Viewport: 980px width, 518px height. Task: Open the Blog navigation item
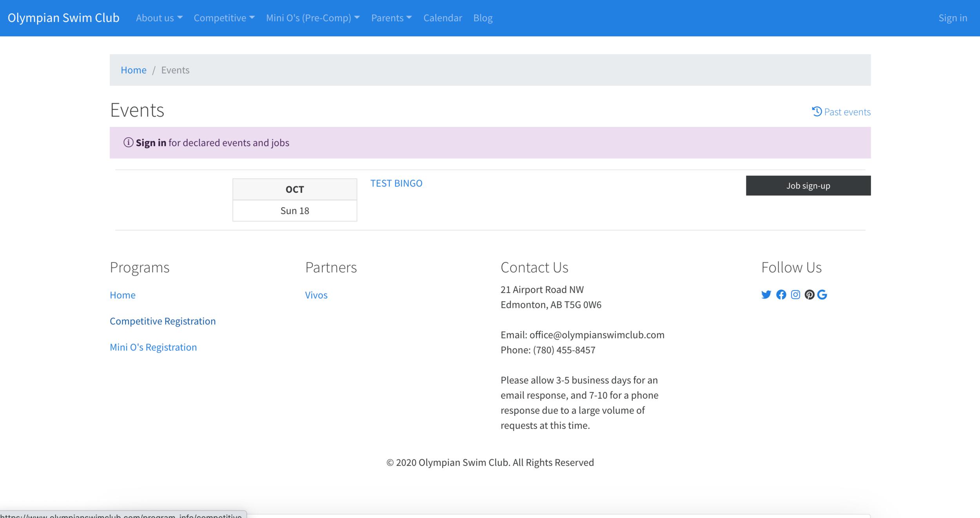483,18
